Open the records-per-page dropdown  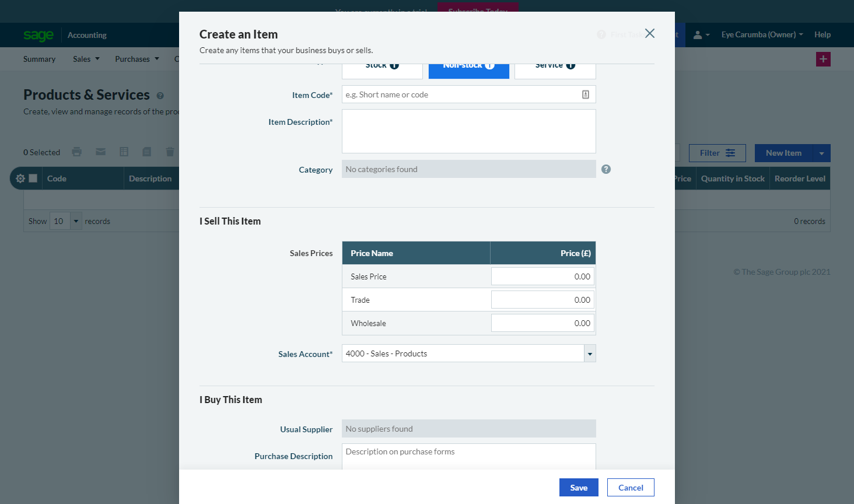(76, 221)
